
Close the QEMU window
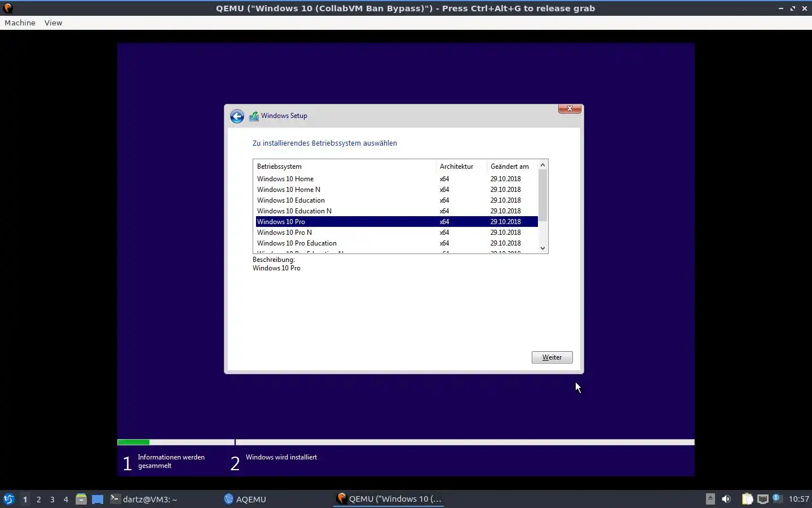[x=805, y=8]
